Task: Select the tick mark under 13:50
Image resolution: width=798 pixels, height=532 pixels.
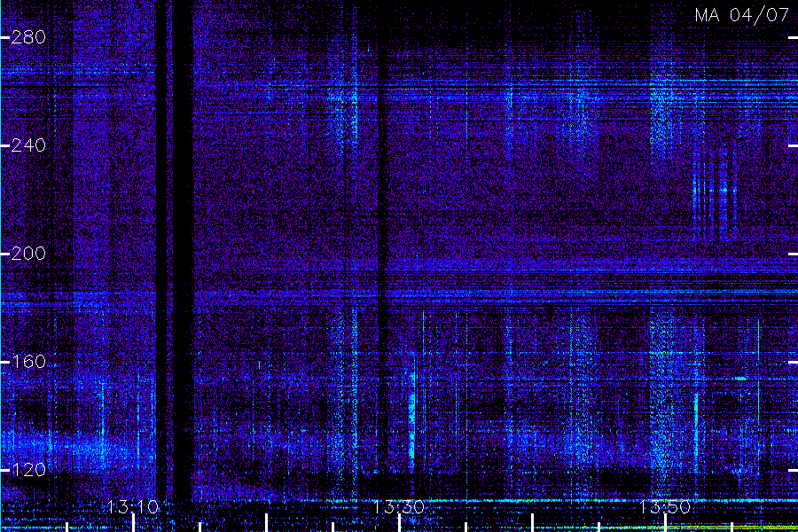Action: [666, 523]
